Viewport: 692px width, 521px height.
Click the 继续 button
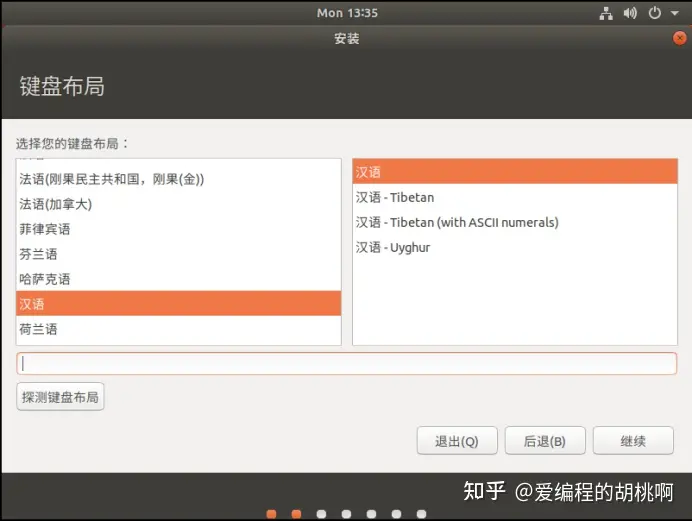pyautogui.click(x=633, y=441)
